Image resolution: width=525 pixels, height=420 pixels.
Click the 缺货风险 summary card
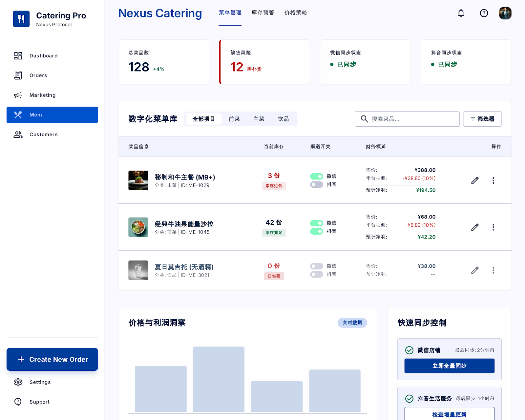pyautogui.click(x=264, y=62)
